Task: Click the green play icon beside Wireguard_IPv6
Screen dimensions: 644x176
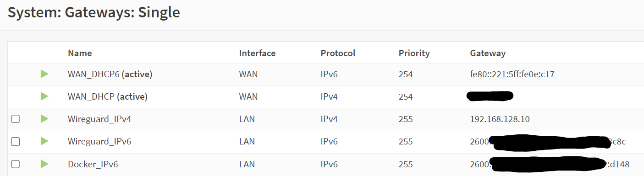Action: point(44,141)
